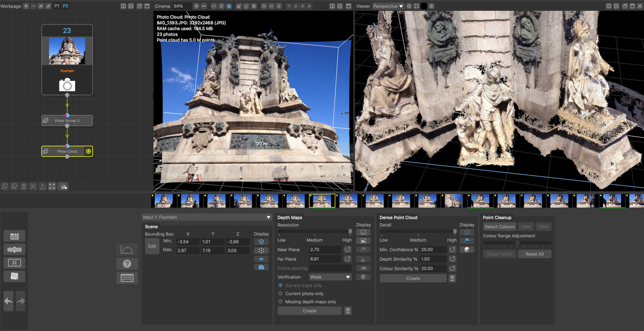
Task: Delete selected node with the trash icon
Action: pos(24,186)
